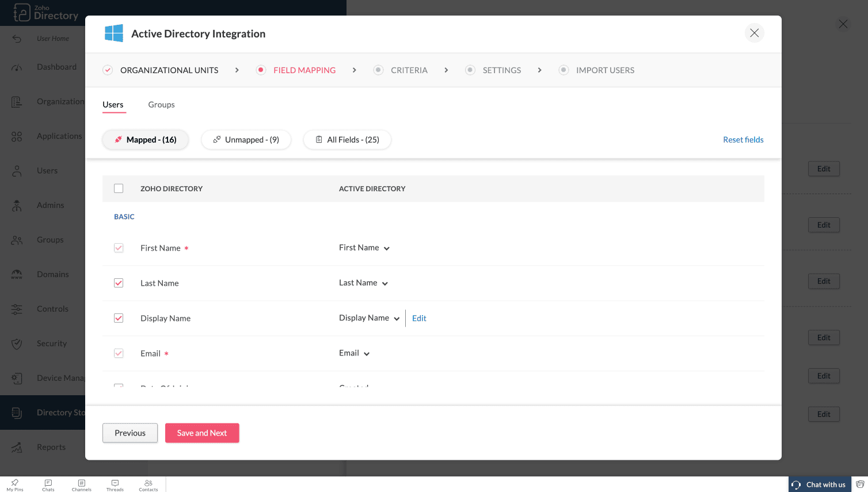Uncheck the Display Name row checkbox
This screenshot has width=868, height=492.
[119, 318]
